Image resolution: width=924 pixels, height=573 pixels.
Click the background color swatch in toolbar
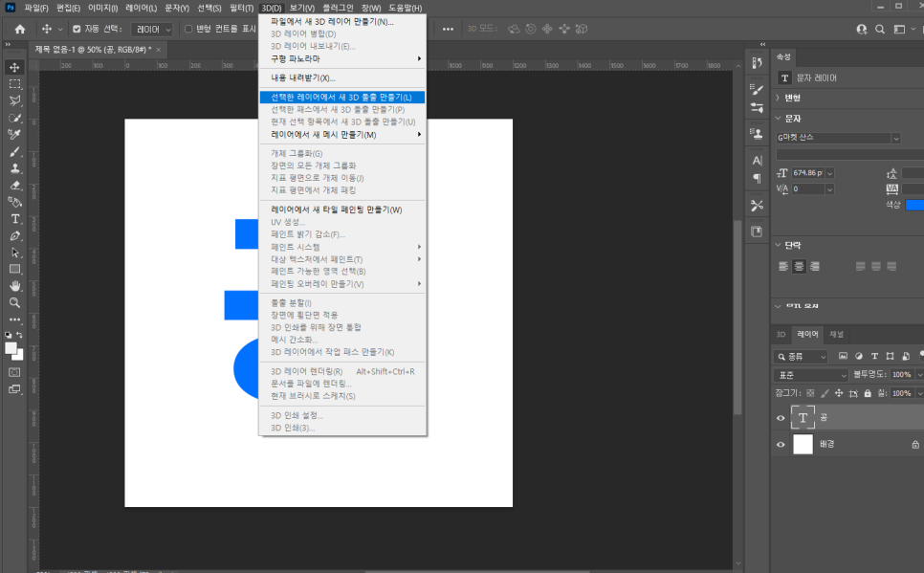coord(19,356)
